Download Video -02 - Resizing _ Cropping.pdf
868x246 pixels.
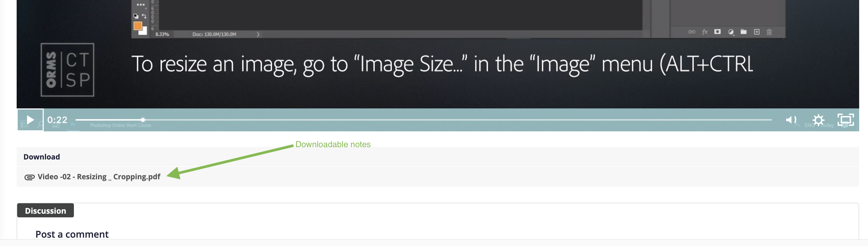click(x=99, y=176)
